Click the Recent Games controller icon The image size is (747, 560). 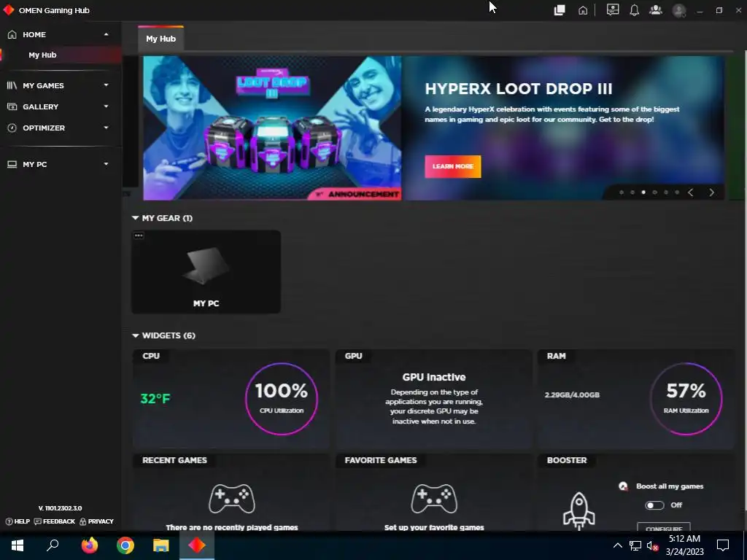point(232,499)
